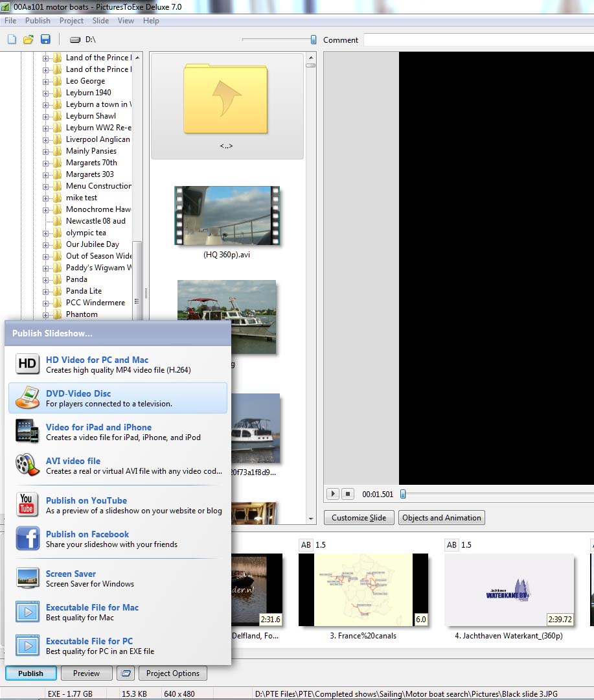Image resolution: width=594 pixels, height=700 pixels.
Task: Select the France canals slide thumbnail
Action: click(363, 589)
